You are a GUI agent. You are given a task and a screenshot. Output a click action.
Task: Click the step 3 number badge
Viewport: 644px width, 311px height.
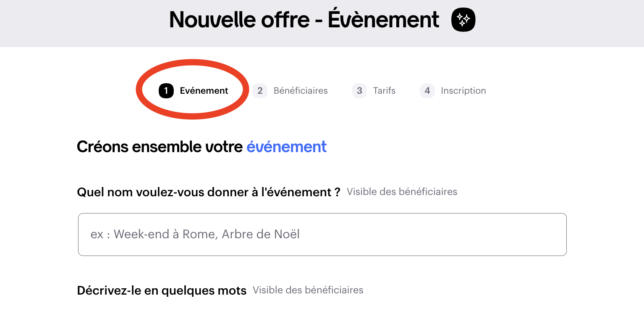(x=359, y=91)
